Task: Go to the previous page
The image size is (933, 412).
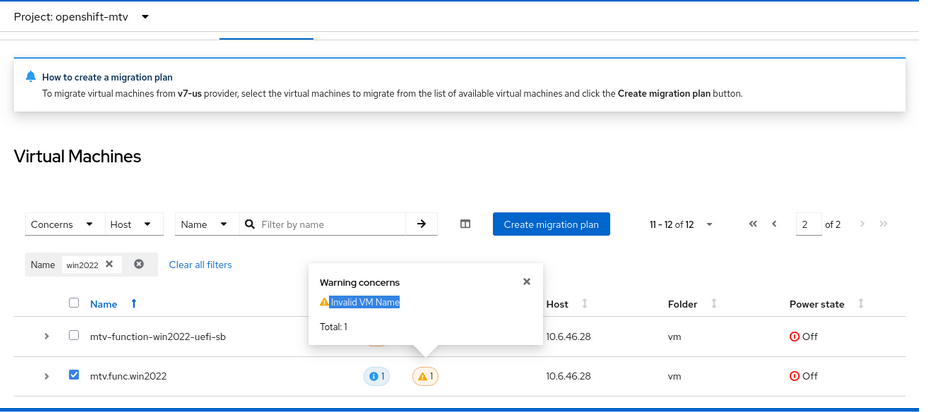Action: (x=774, y=224)
